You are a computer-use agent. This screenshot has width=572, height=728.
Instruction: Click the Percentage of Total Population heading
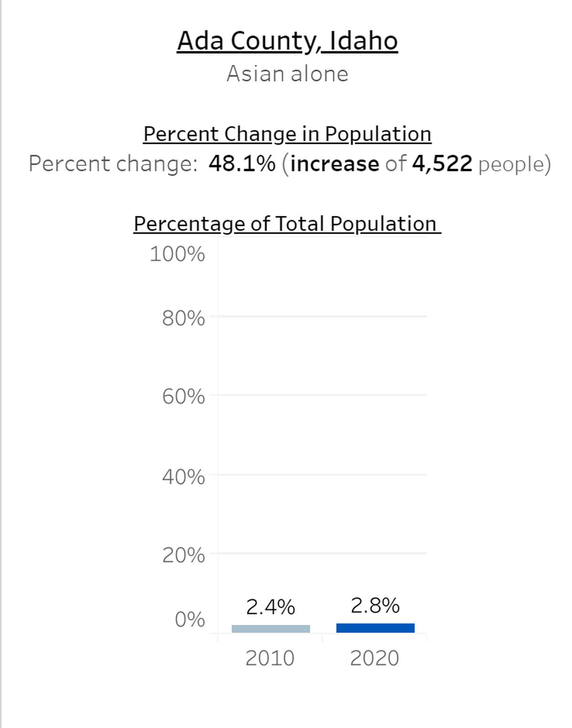click(287, 224)
